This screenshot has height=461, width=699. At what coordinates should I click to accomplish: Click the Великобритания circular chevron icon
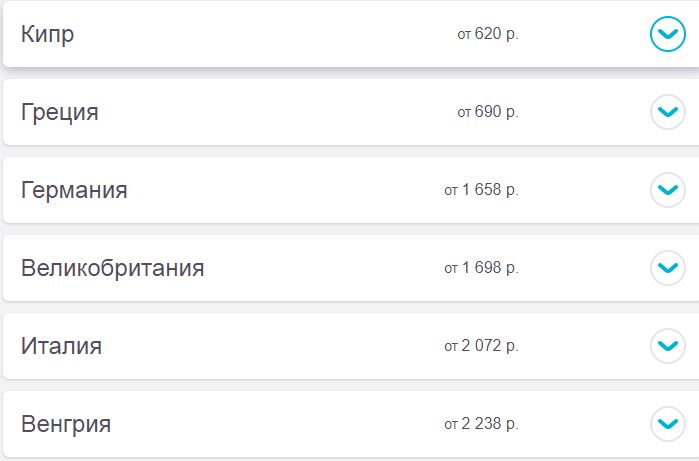point(667,268)
